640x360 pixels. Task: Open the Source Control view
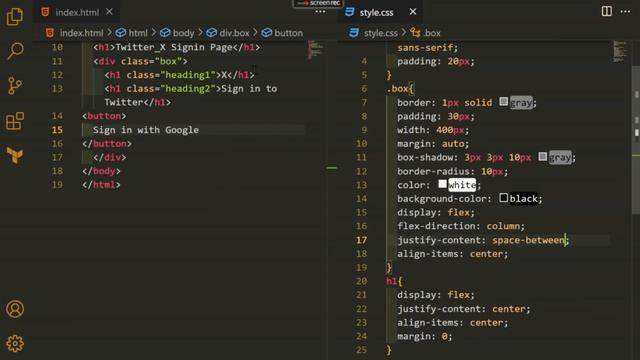(x=15, y=86)
